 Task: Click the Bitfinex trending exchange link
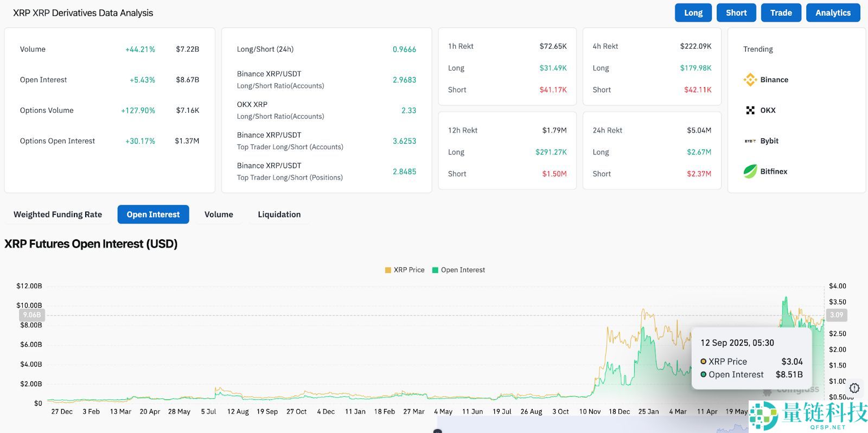point(774,171)
